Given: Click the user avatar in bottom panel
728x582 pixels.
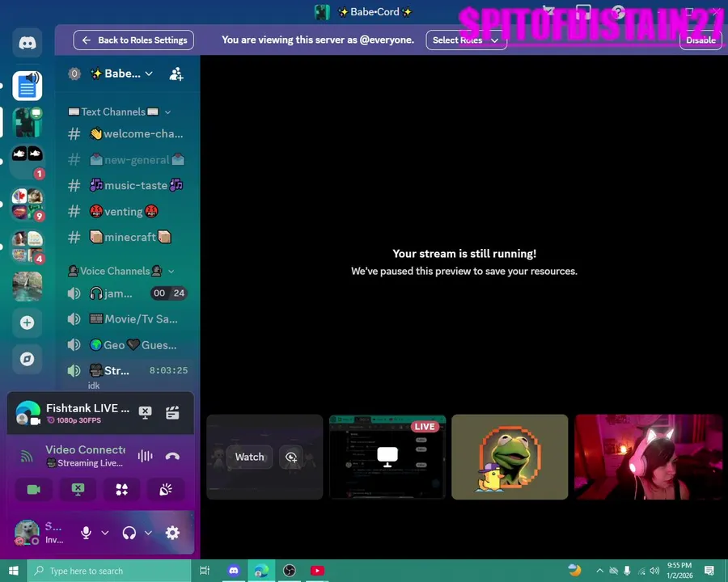Looking at the screenshot, I should pyautogui.click(x=27, y=533).
